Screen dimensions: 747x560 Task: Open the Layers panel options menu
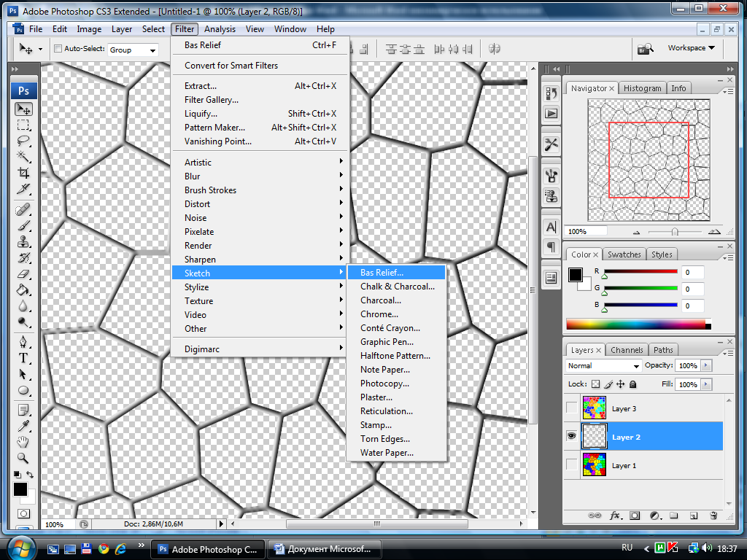point(728,353)
